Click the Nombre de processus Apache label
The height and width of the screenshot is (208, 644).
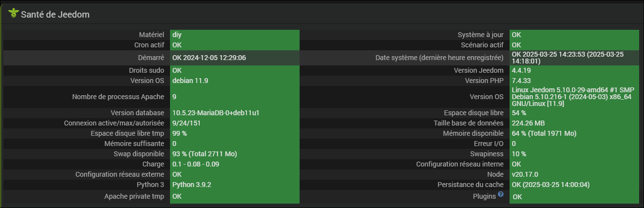point(118,97)
